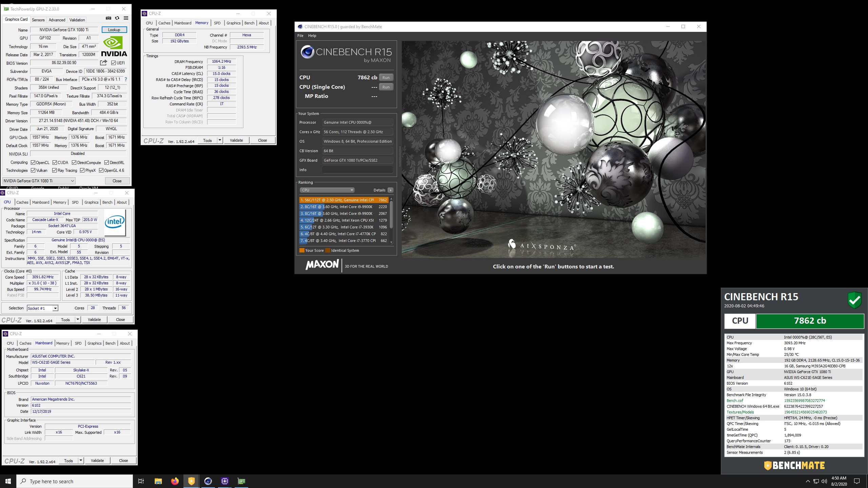The image size is (868, 488).
Task: Show hidden system tray icons
Action: pos(808,481)
